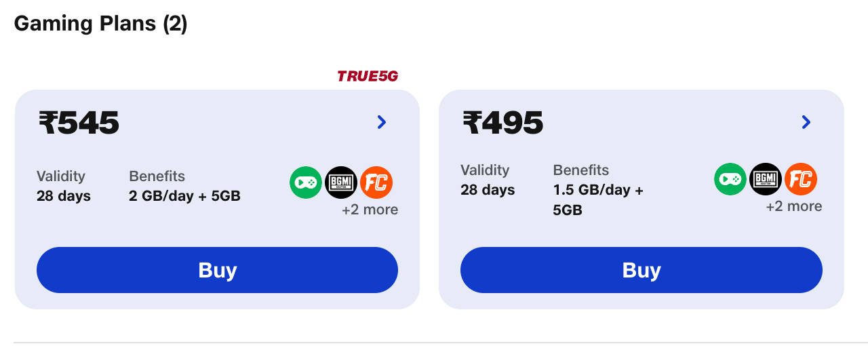
Task: Show "+2 more" benefits for ₹495 plan
Action: (x=793, y=206)
